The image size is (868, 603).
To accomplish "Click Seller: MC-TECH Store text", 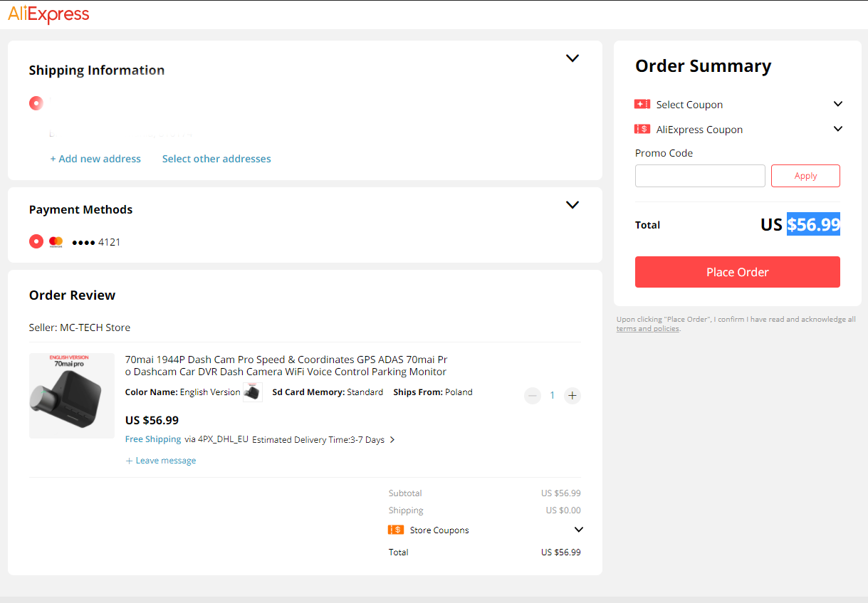I will coord(80,327).
